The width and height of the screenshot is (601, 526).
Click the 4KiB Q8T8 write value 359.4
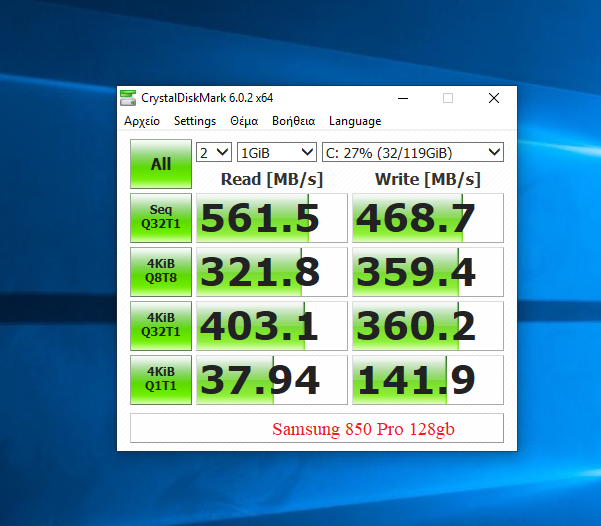click(x=428, y=272)
